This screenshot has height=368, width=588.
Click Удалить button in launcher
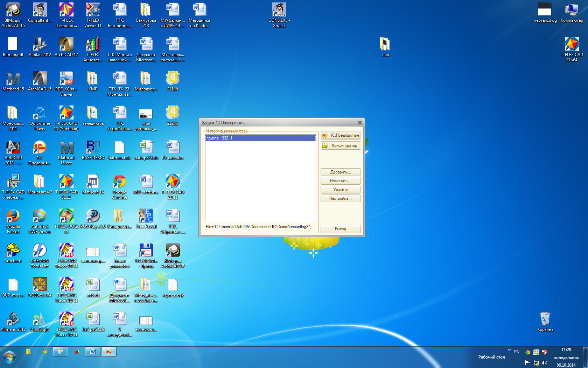click(x=341, y=190)
